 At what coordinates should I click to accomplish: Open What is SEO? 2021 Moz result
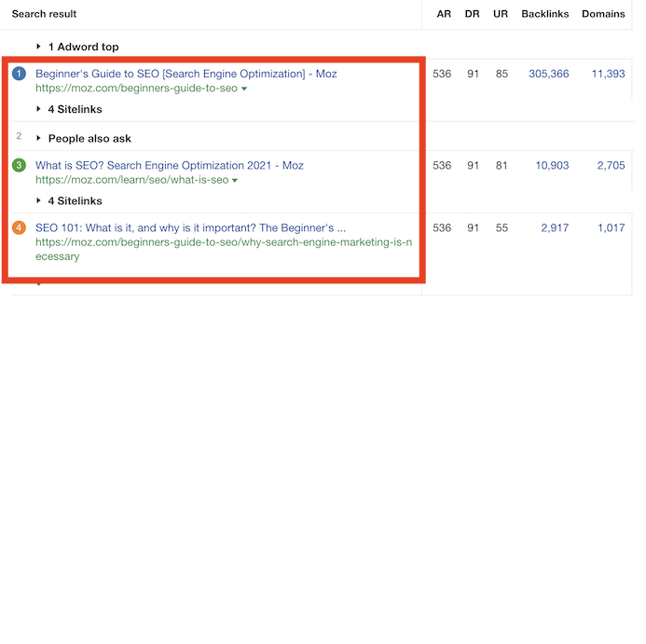170,165
